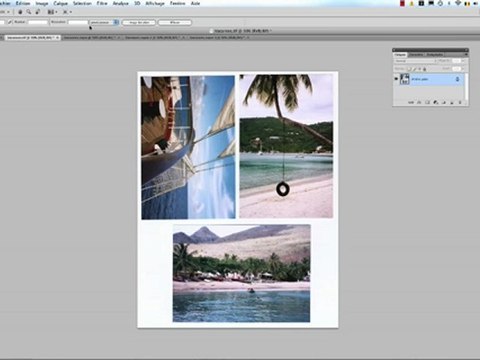Select the Rotate View tool icon
Image resolution: width=480 pixels, height=360 pixels.
(38, 12)
